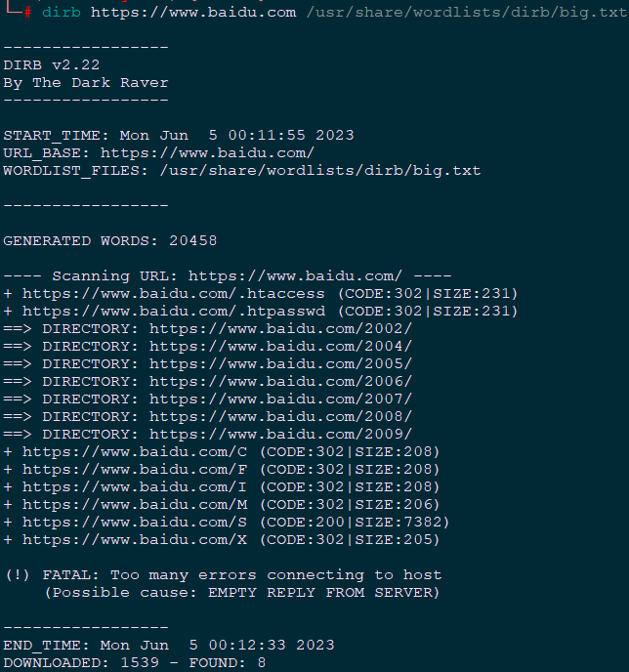Click the .htpasswd URL result
Screen dimensions: 629x672
(x=176, y=311)
